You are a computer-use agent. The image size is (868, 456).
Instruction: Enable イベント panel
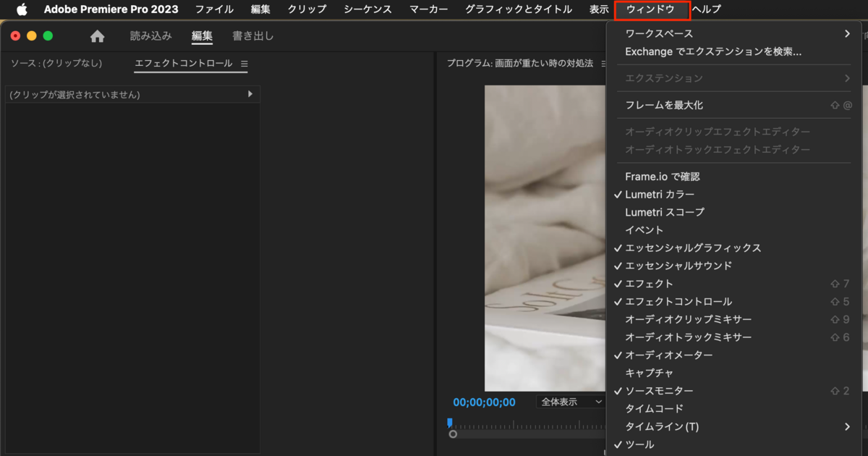734,230
